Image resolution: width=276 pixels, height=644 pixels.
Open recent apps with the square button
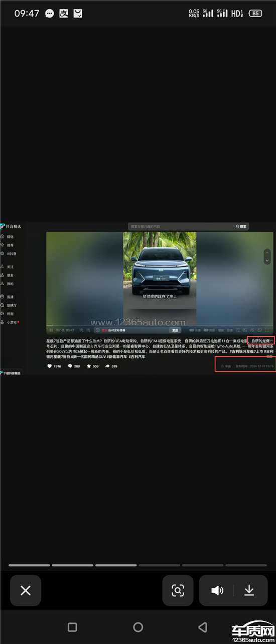72,627
